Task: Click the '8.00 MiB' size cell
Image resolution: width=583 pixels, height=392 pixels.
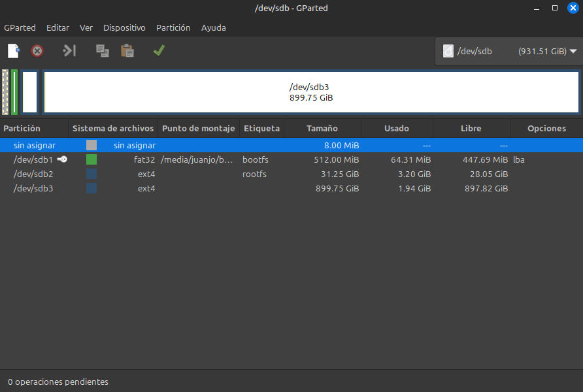Action: coord(341,145)
